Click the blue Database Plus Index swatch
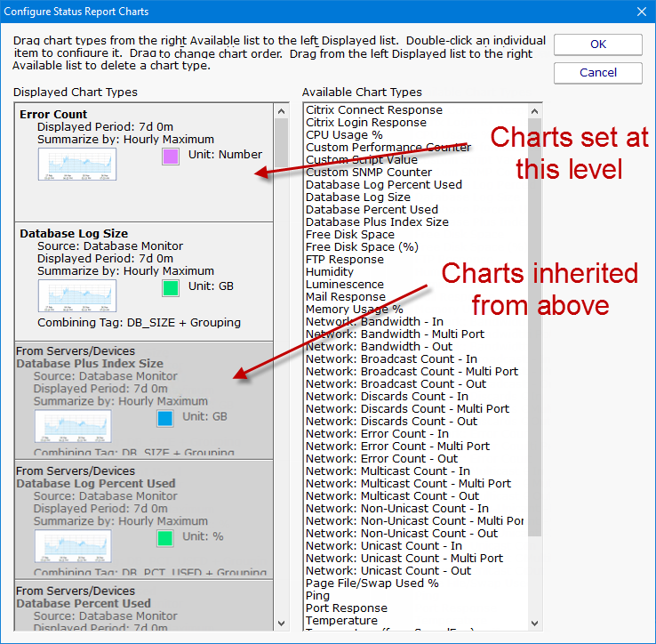 165,418
